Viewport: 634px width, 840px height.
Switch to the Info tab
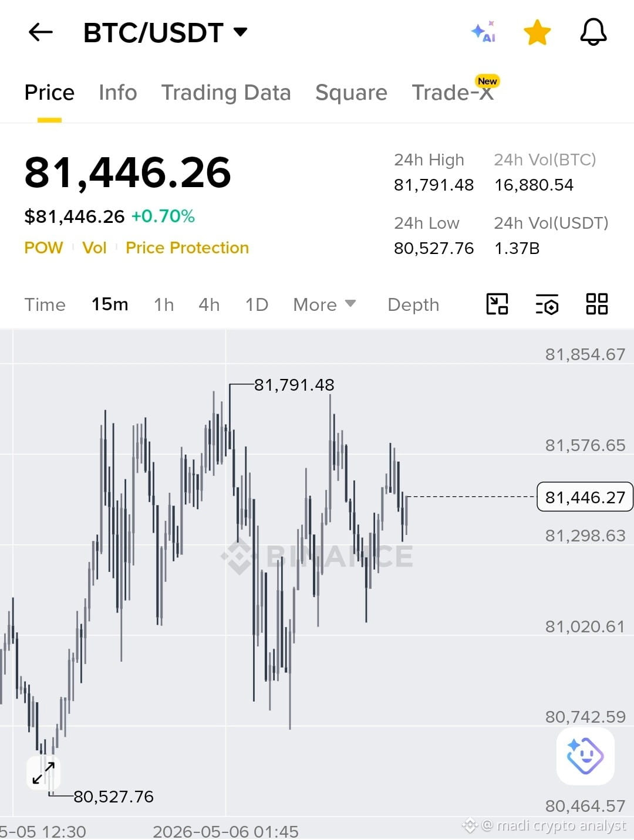[x=117, y=93]
